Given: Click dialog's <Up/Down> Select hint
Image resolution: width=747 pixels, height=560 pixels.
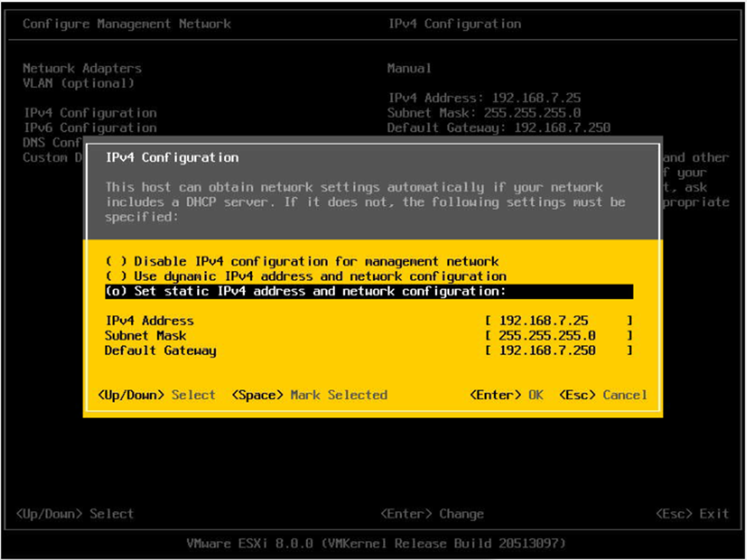Looking at the screenshot, I should (156, 395).
